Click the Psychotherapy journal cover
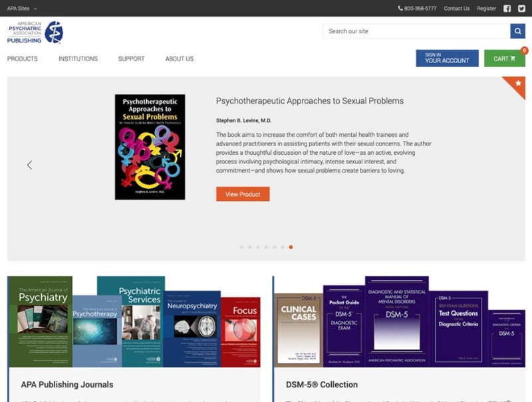The image size is (532, 402). tap(97, 331)
